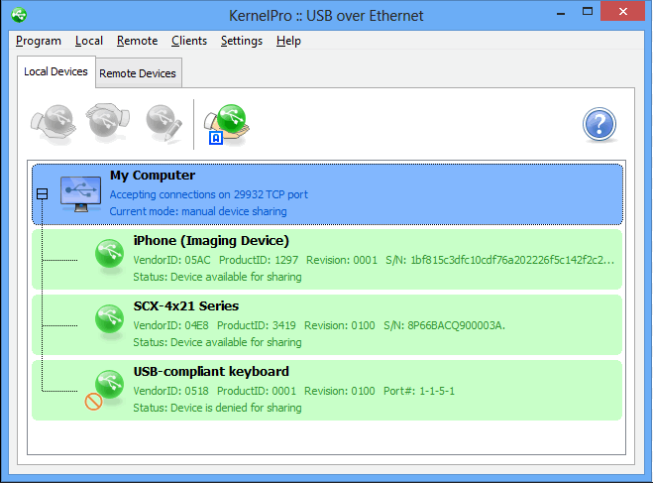Viewport: 653px width, 483px height.
Task: Open help via the blue question mark icon
Action: tap(599, 124)
